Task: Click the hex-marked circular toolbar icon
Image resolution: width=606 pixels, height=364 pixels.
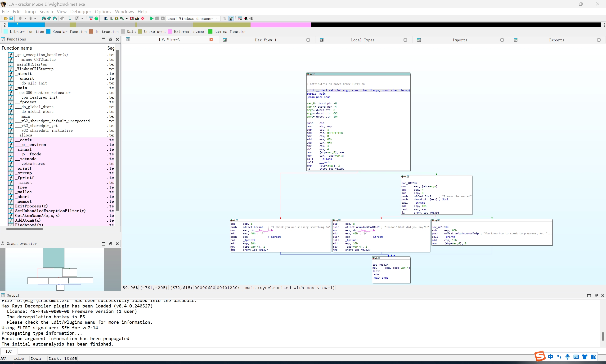Action: [44, 18]
